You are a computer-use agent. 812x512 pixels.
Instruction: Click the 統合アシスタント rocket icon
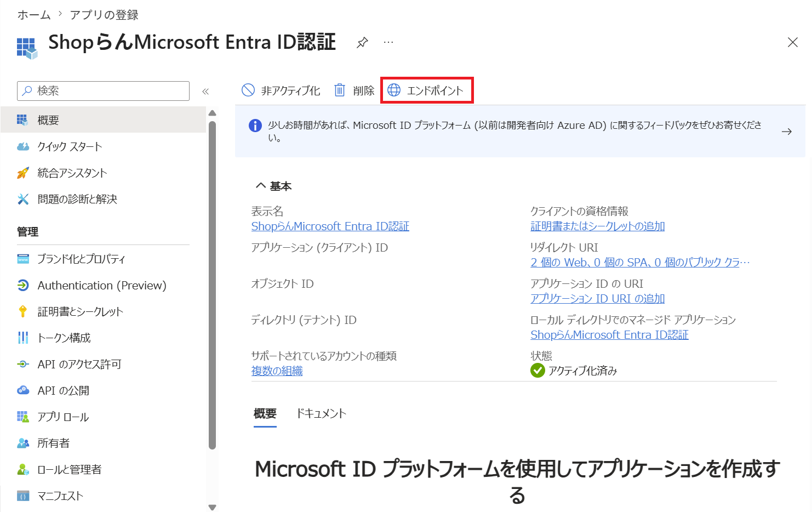click(x=22, y=173)
